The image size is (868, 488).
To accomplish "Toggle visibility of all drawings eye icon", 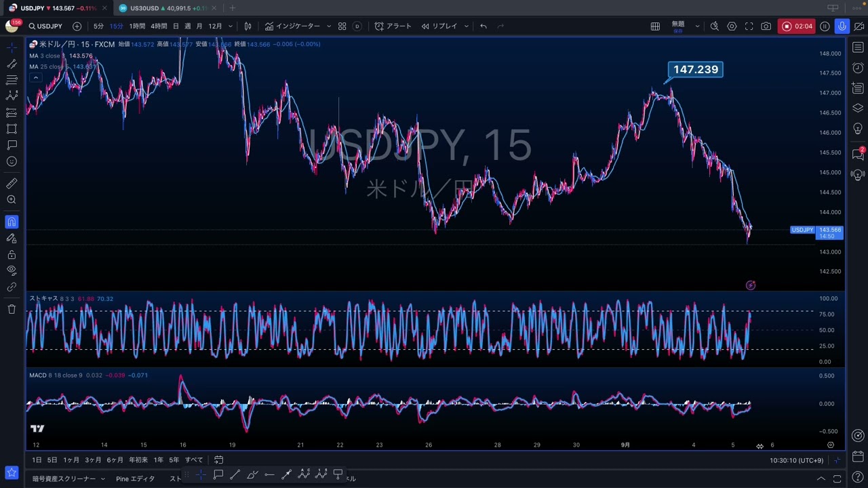I will (x=12, y=270).
